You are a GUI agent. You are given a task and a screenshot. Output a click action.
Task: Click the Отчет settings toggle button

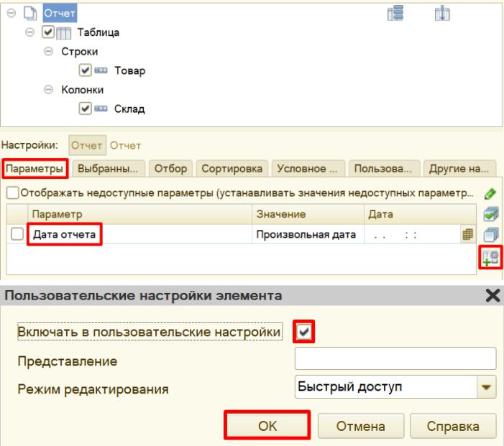pos(87,146)
